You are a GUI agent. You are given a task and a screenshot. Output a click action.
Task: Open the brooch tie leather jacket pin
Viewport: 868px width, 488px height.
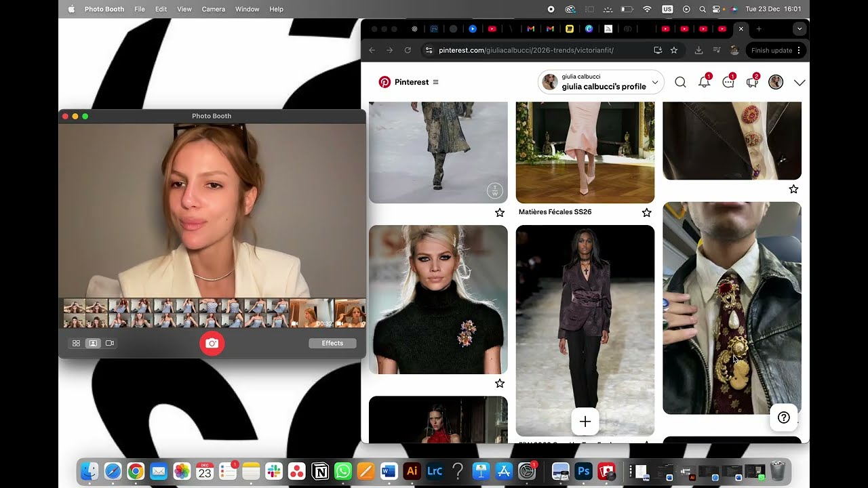(732, 308)
